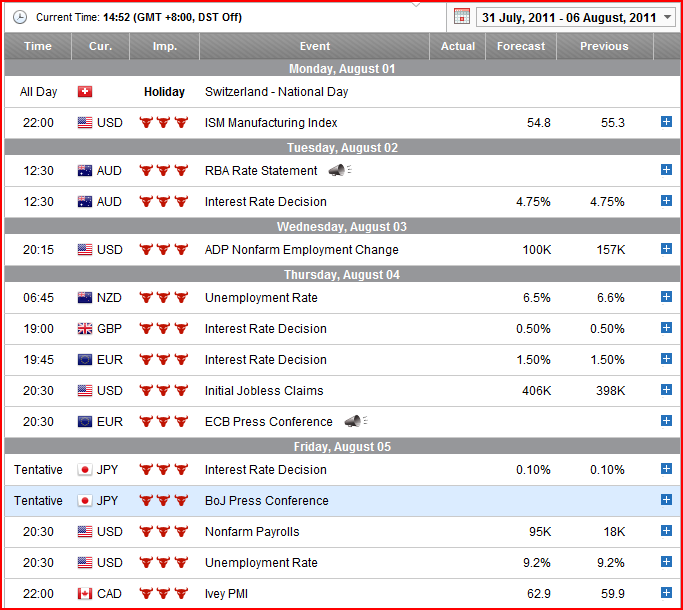The image size is (683, 610).
Task: Expand the EUR Interest Rate Decision details
Action: pyautogui.click(x=666, y=359)
